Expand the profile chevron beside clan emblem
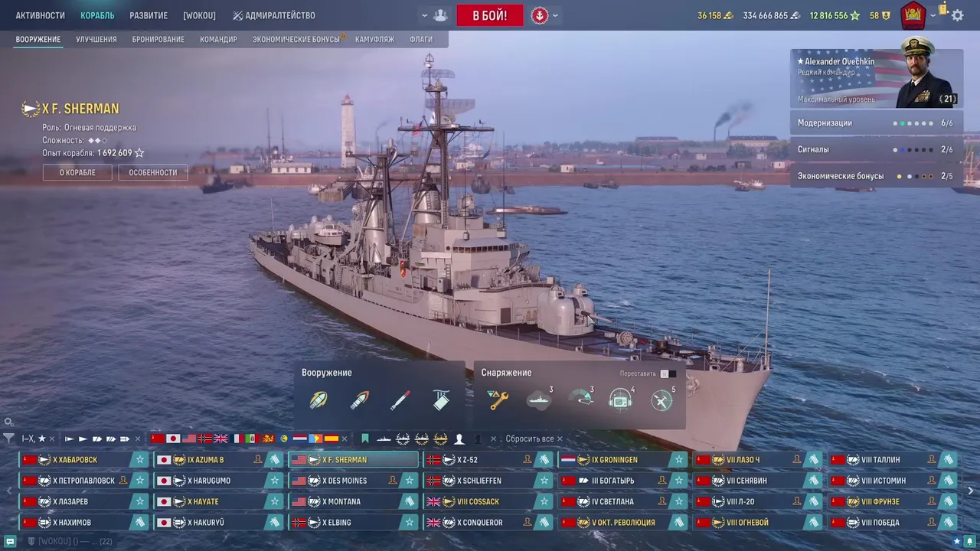Image resolution: width=980 pixels, height=551 pixels. (x=933, y=15)
